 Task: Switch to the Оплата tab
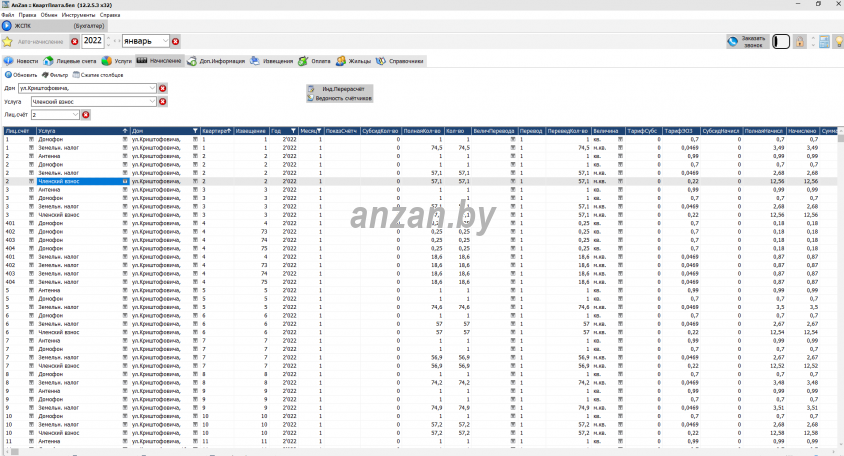point(315,61)
